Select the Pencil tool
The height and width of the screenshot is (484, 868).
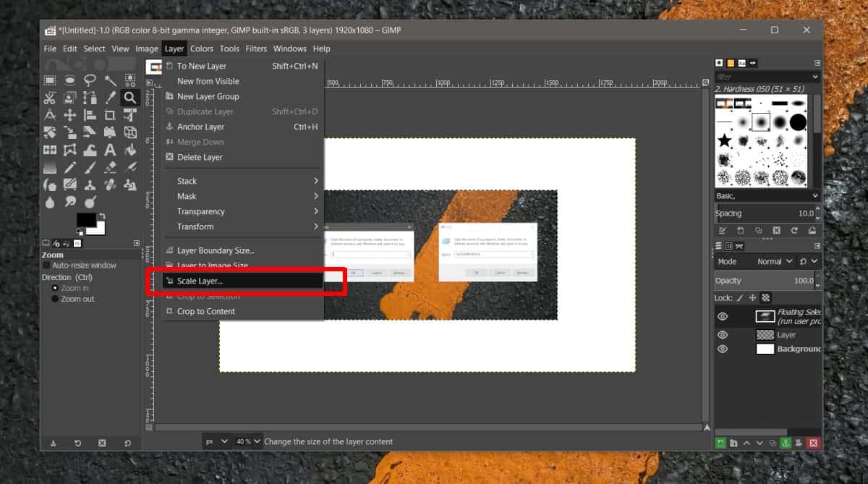70,167
